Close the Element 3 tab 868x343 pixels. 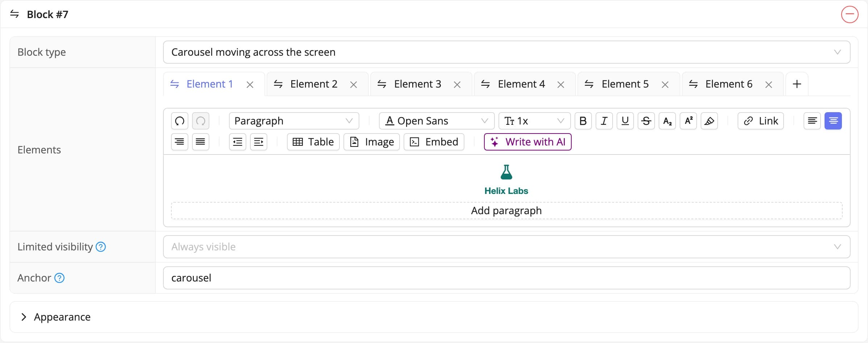tap(457, 85)
